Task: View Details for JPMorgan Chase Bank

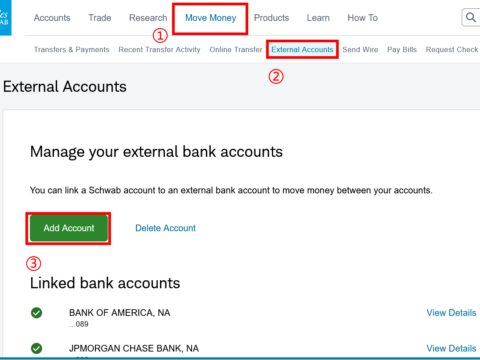Action: (451, 349)
